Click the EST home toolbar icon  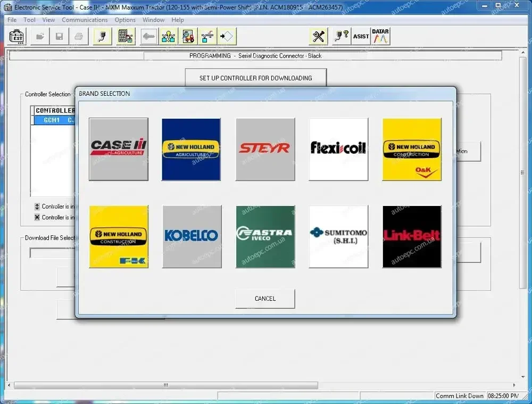point(18,37)
